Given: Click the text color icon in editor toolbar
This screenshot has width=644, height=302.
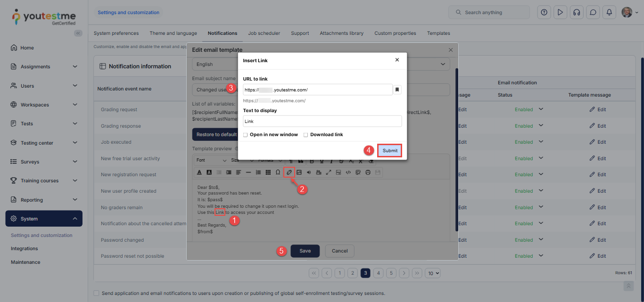Looking at the screenshot, I should coord(199,172).
